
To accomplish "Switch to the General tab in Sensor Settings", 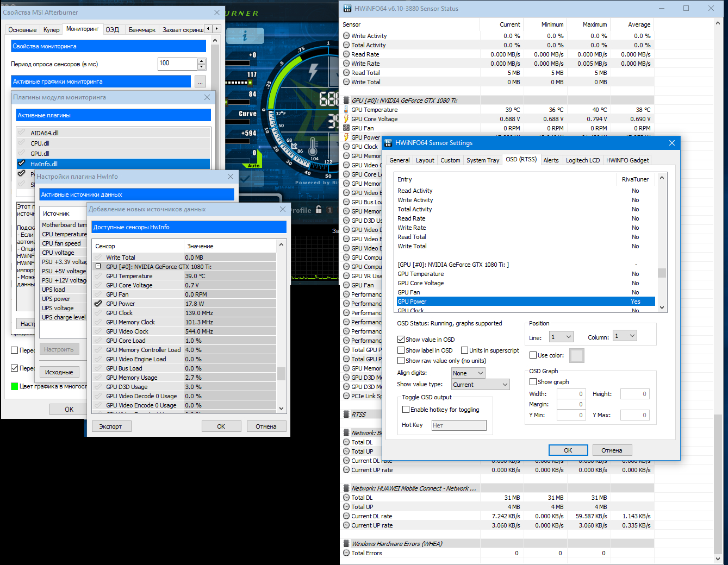I will tap(400, 160).
